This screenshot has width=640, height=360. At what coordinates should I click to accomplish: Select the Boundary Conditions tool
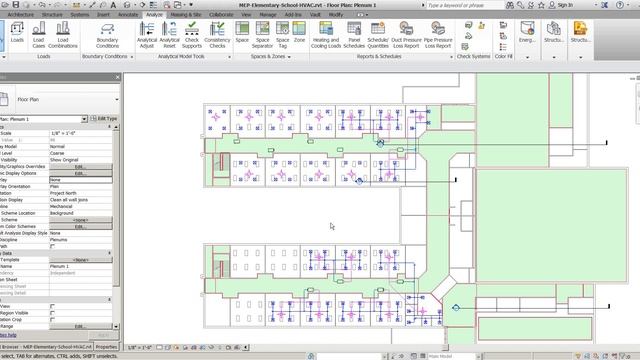click(x=107, y=35)
